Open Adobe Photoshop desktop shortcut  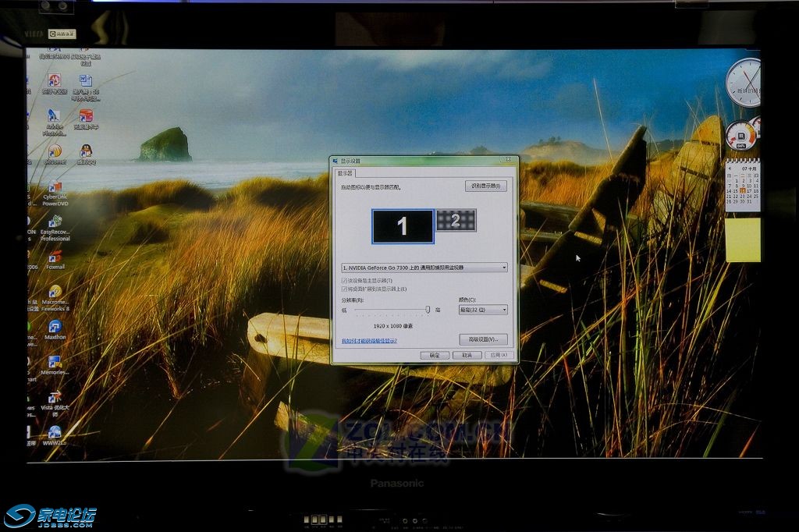(x=55, y=116)
